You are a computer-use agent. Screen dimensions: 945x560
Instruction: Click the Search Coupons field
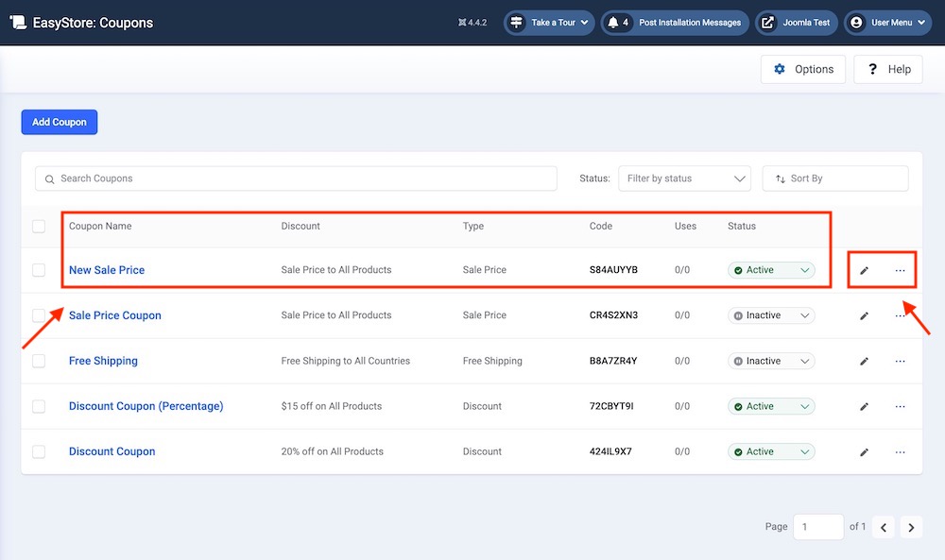coord(296,178)
